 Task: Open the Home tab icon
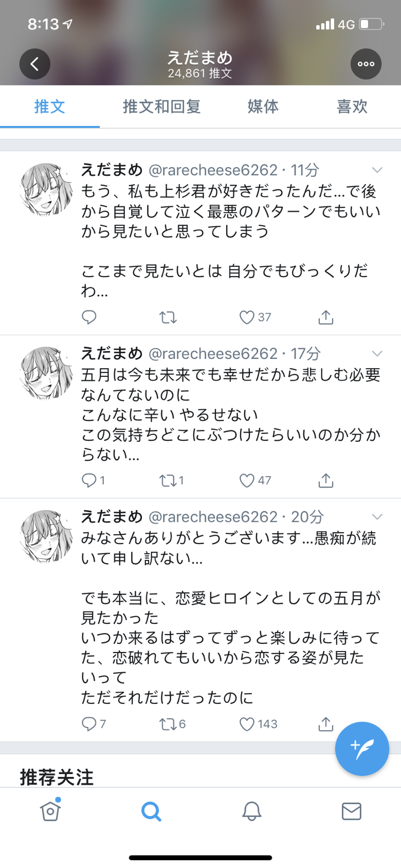[50, 811]
